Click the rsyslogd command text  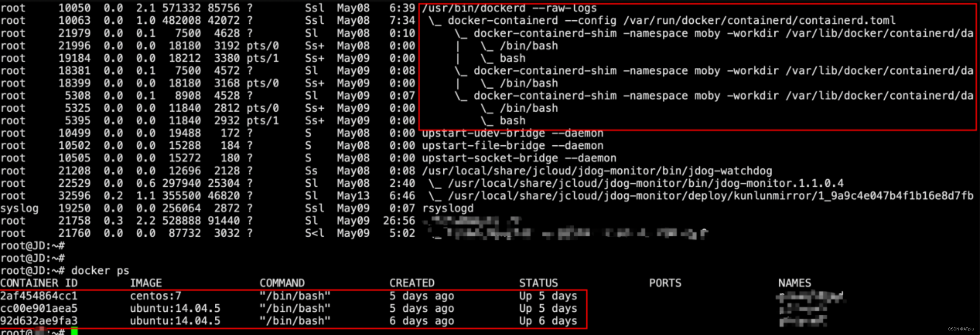[448, 208]
